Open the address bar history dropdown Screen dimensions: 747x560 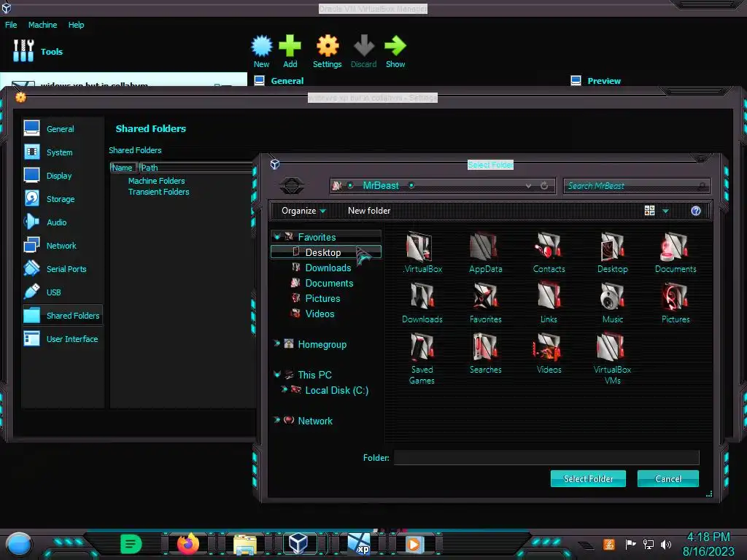pos(528,186)
